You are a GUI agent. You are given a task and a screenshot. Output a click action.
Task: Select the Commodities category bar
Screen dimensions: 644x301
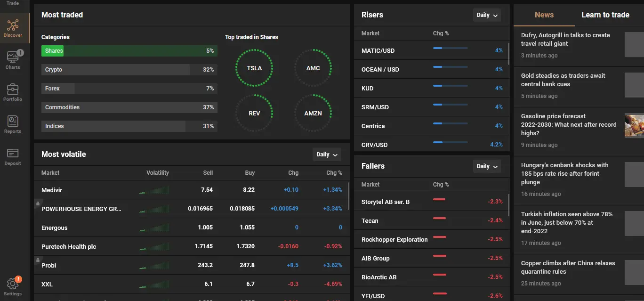129,107
